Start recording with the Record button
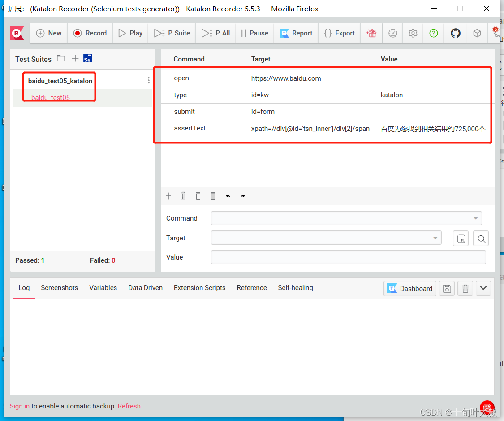The image size is (504, 421). point(90,33)
